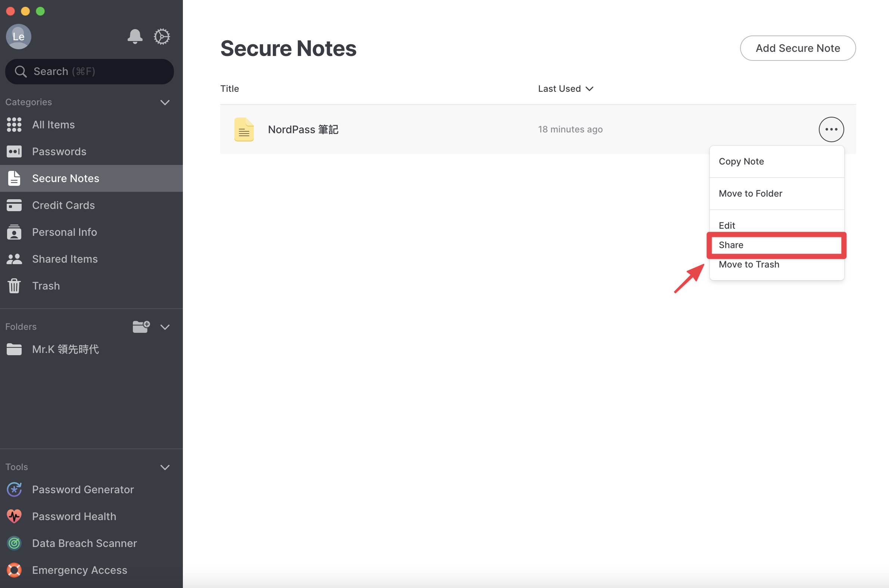Click the search magnifier icon
Image resolution: width=889 pixels, height=588 pixels.
[x=21, y=71]
